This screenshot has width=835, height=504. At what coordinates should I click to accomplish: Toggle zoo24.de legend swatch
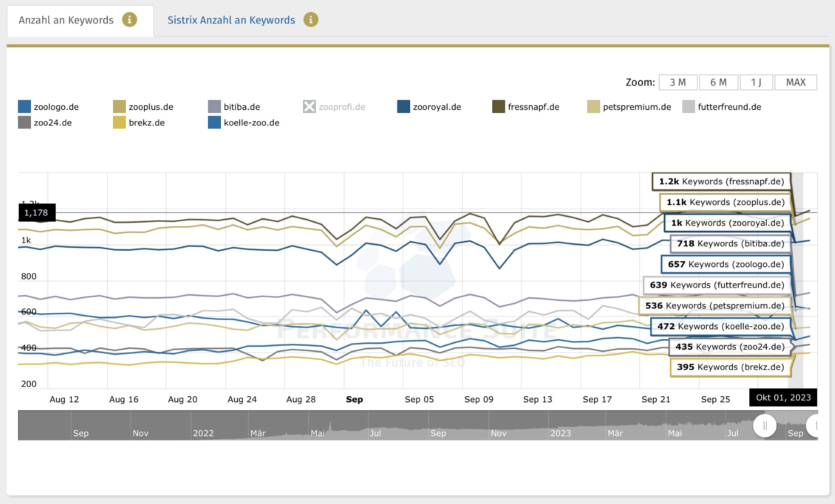point(24,122)
